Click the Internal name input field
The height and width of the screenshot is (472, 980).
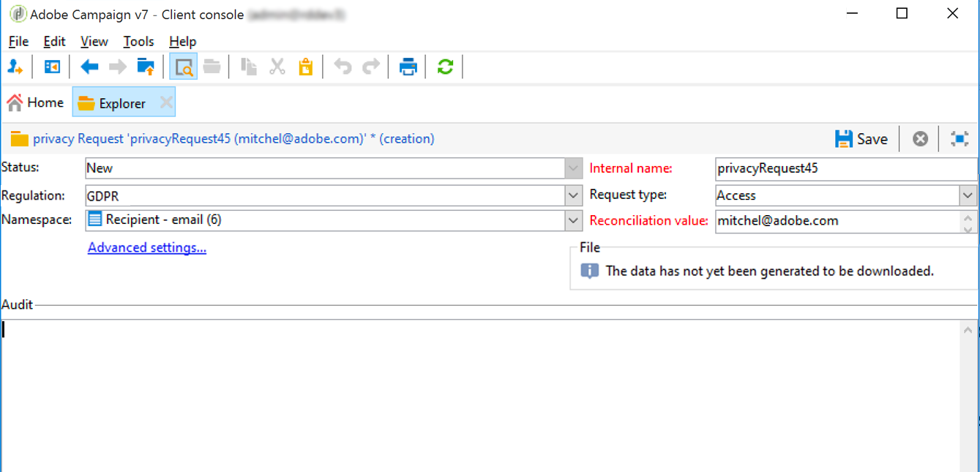click(x=846, y=168)
